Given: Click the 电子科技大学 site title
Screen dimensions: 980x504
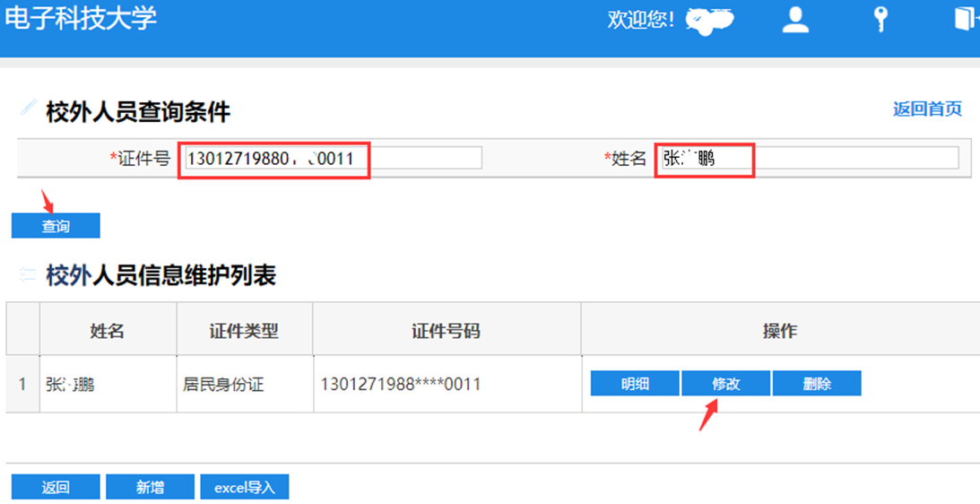Looking at the screenshot, I should tap(81, 17).
